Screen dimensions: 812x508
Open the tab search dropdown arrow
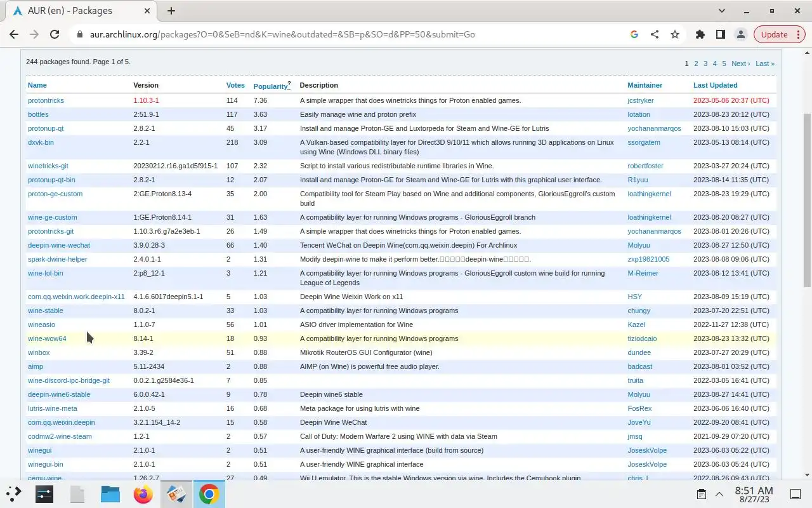click(x=722, y=11)
